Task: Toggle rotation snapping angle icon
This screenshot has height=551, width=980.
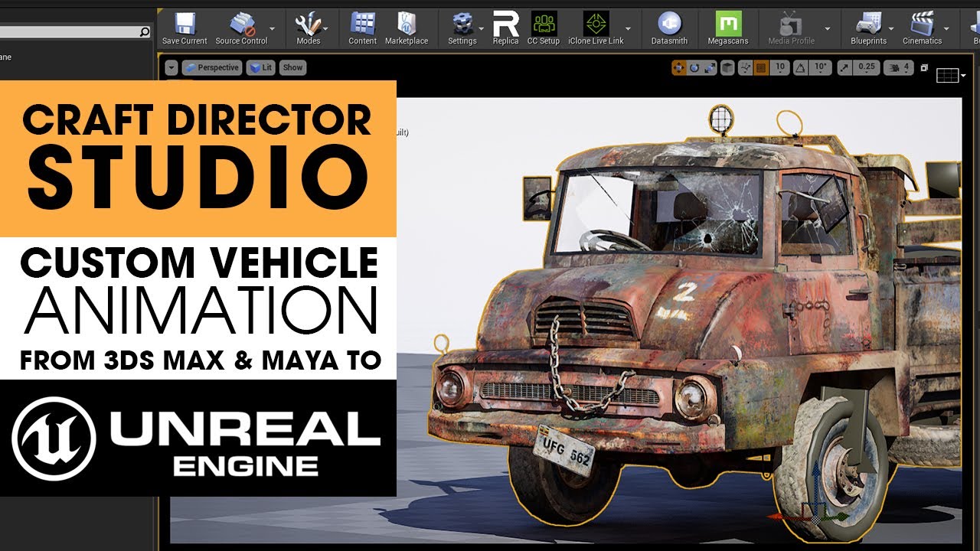Action: point(800,68)
